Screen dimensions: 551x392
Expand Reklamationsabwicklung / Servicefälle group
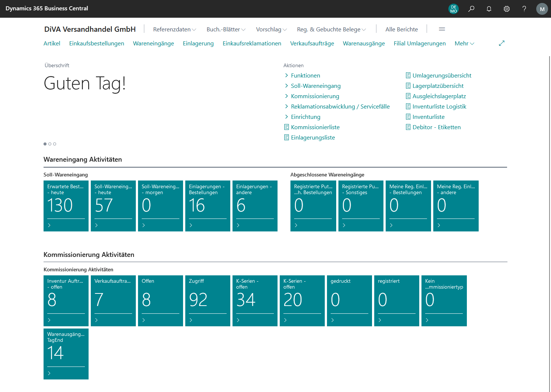[x=337, y=106]
